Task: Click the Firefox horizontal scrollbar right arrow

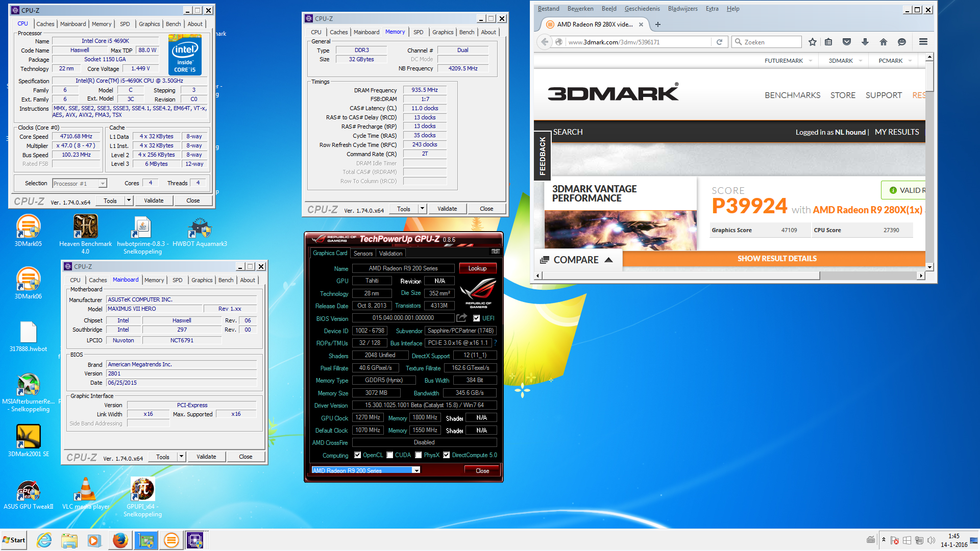Action: (x=921, y=275)
